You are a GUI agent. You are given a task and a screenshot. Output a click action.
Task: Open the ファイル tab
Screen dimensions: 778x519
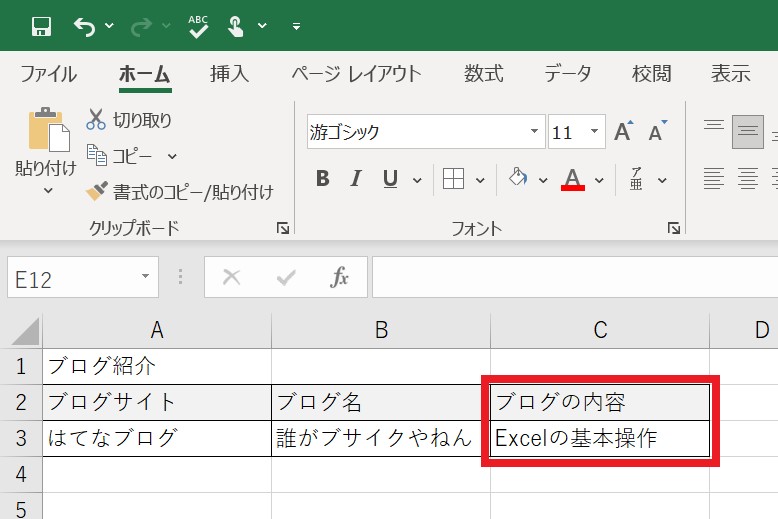[x=49, y=74]
